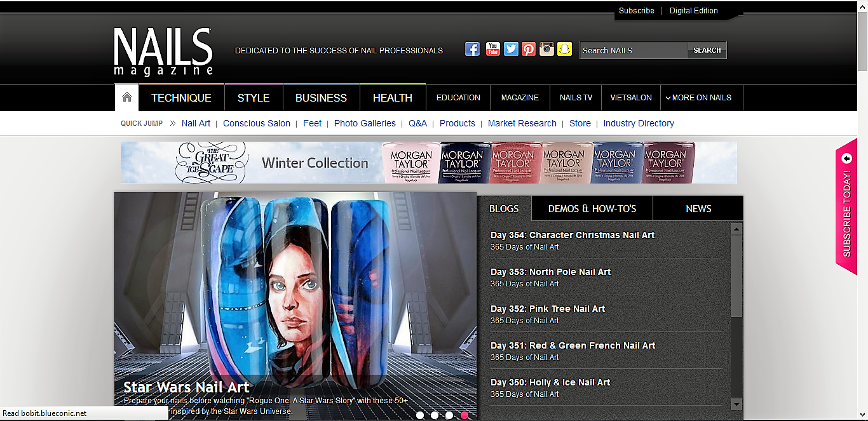Open the YouTube channel icon
The image size is (868, 421).
493,49
